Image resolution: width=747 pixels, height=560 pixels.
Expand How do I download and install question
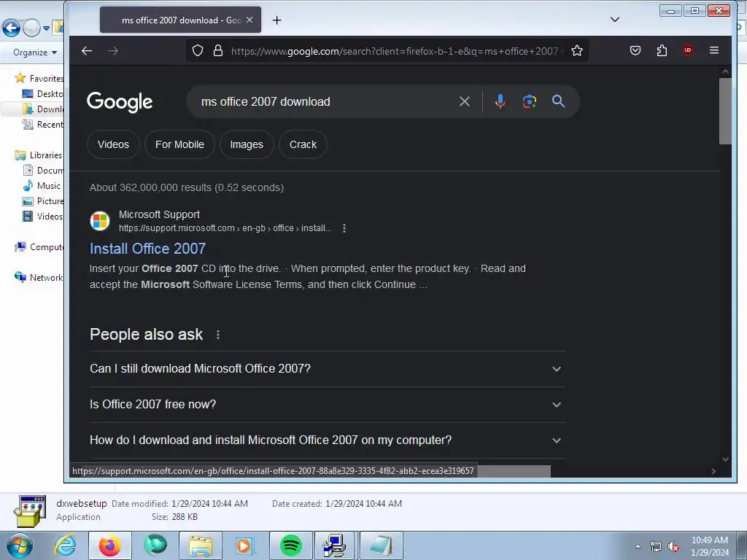328,440
